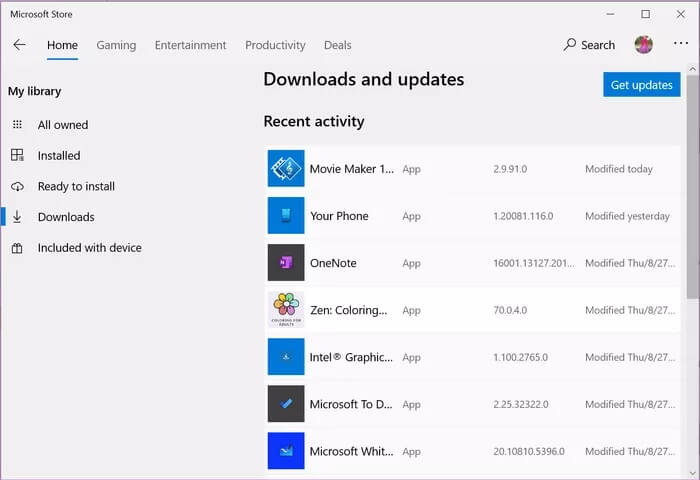Click the OneNote app name
The height and width of the screenshot is (480, 700).
click(x=333, y=263)
